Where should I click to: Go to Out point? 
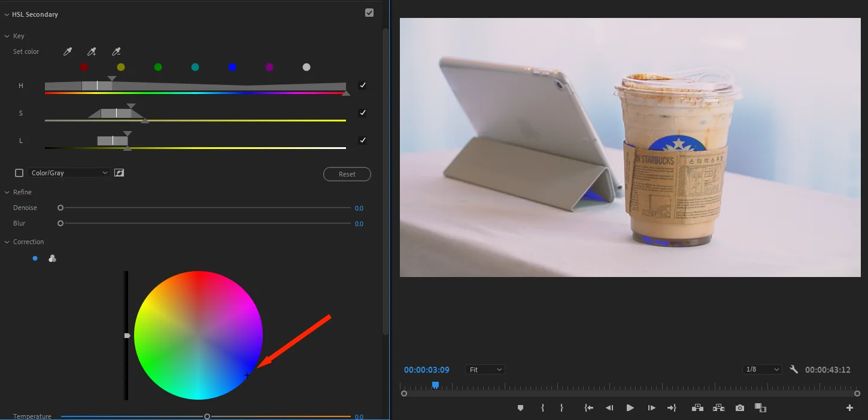(x=672, y=408)
